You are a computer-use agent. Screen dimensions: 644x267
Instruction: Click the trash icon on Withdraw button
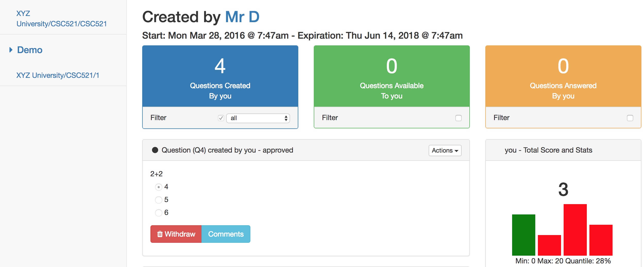[160, 234]
